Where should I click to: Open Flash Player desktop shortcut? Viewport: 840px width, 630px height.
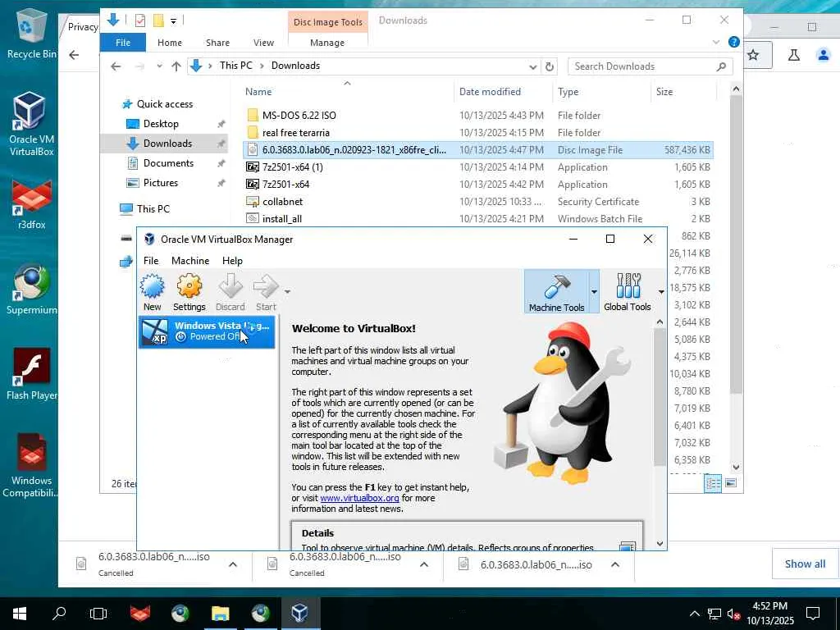click(32, 374)
